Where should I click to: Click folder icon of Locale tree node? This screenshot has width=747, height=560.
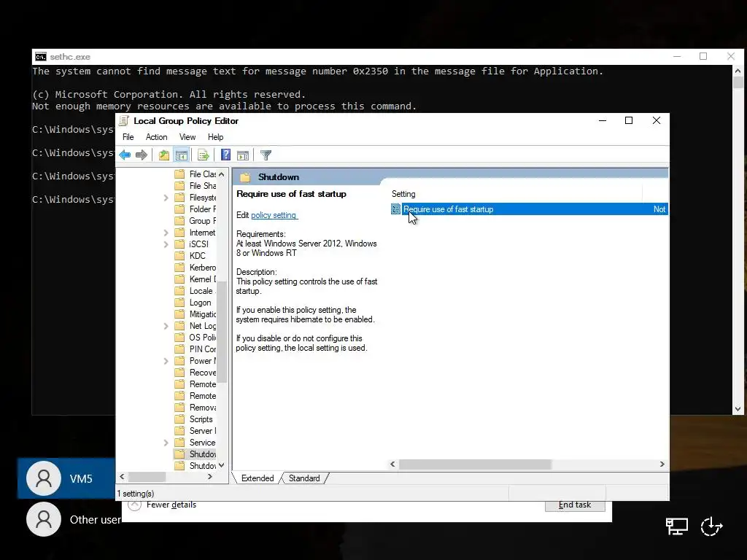179,291
